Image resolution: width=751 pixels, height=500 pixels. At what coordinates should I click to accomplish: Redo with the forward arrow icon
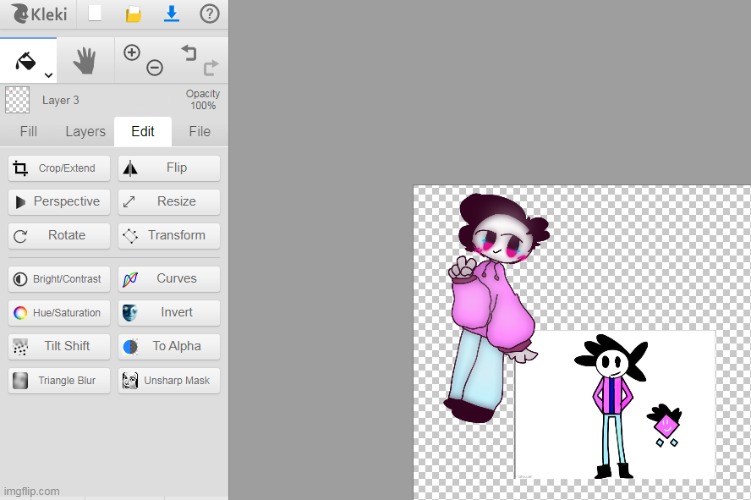(x=210, y=68)
